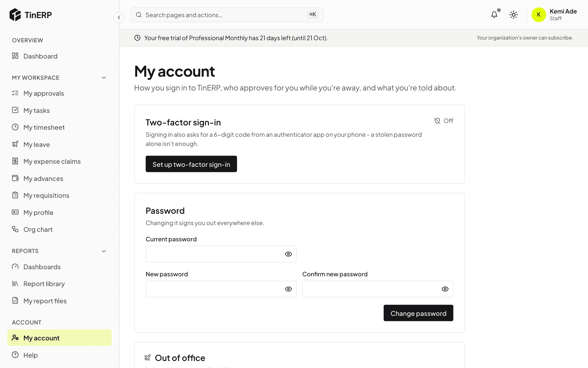Click the New password input field
Screen dimensions: 588x368
[x=221, y=289]
